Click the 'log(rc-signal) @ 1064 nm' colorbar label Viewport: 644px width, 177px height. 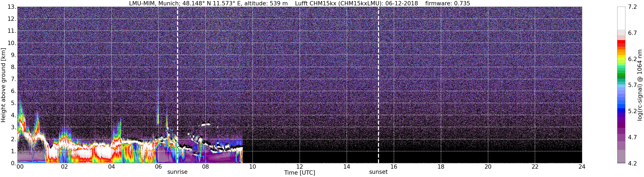(640, 85)
